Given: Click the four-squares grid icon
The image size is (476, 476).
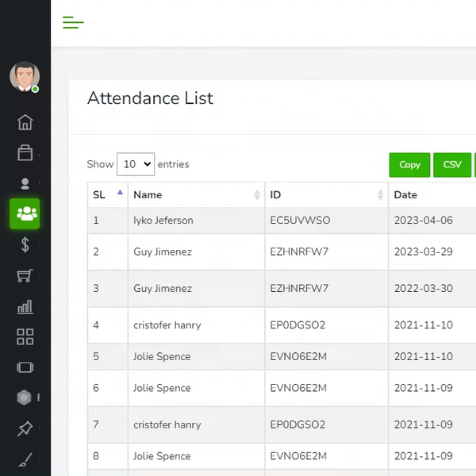Looking at the screenshot, I should coord(25,336).
